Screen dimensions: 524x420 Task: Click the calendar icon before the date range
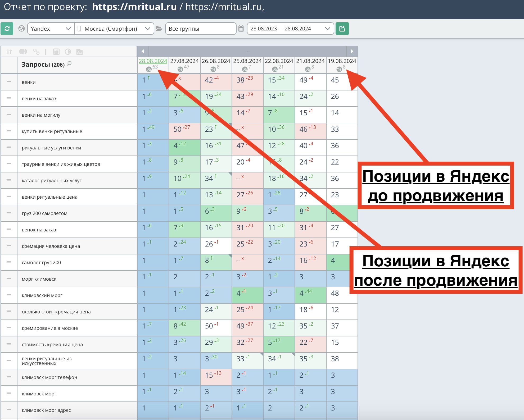pyautogui.click(x=241, y=29)
